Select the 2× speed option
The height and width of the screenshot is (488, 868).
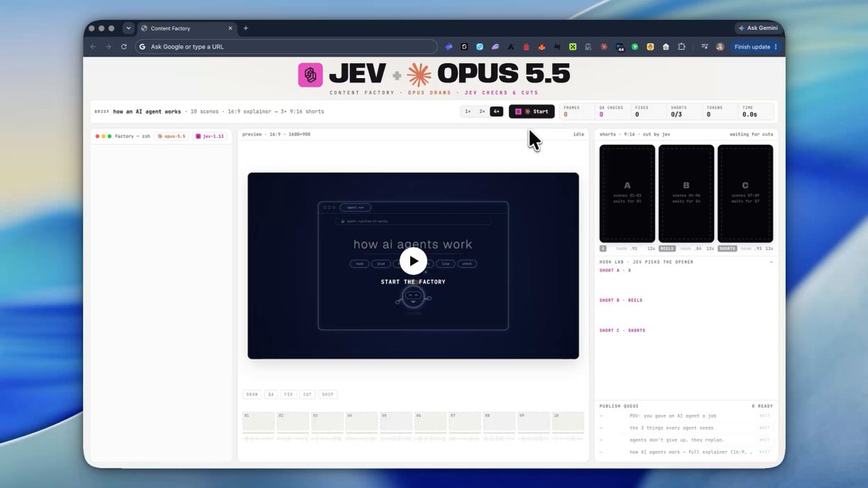point(482,112)
